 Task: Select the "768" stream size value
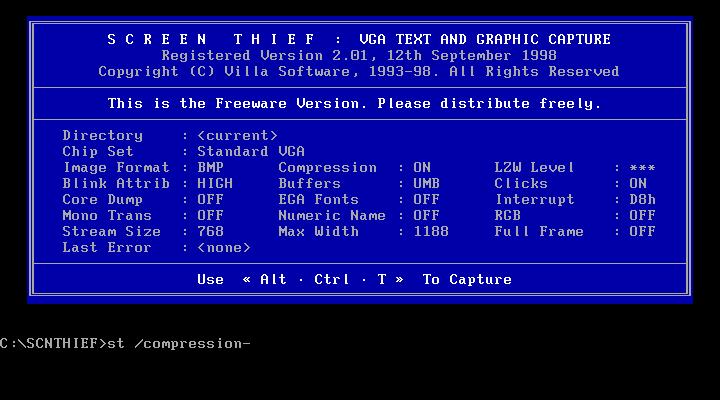tap(210, 231)
